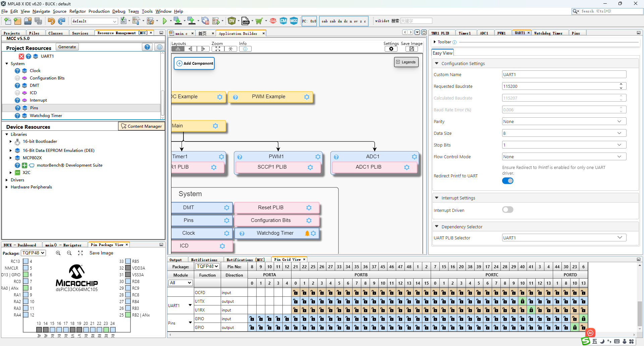Open the Application Builder Settings gear

391,49
